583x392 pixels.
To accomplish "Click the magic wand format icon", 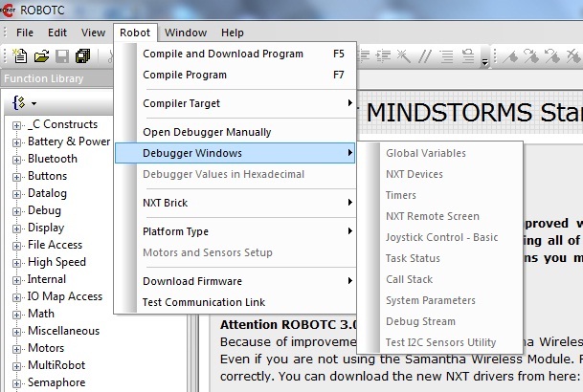I will [403, 56].
